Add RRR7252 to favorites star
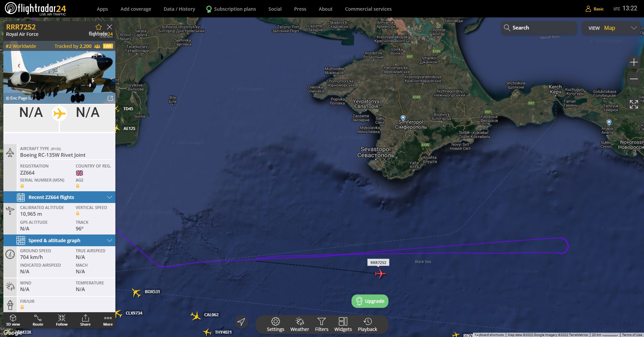This screenshot has width=644, height=337. [99, 27]
